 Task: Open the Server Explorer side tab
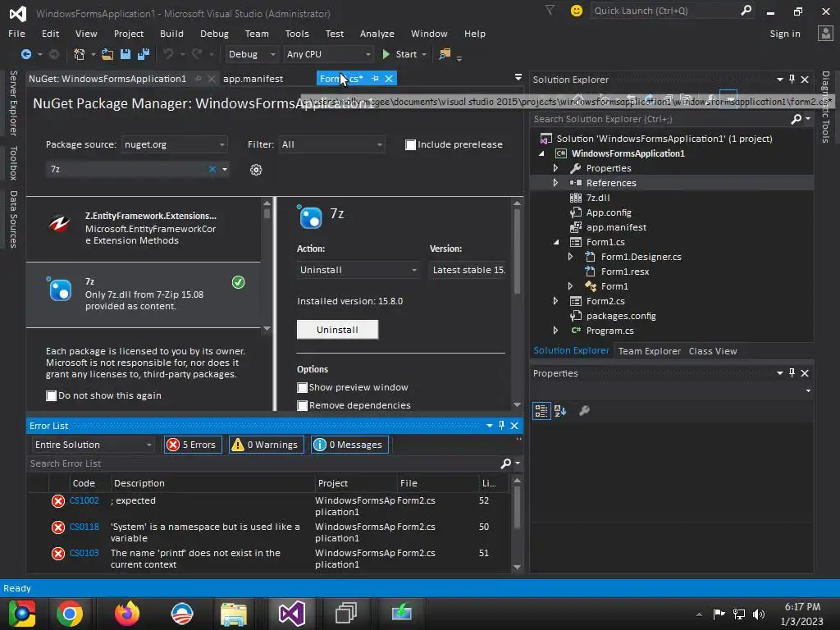pyautogui.click(x=13, y=103)
